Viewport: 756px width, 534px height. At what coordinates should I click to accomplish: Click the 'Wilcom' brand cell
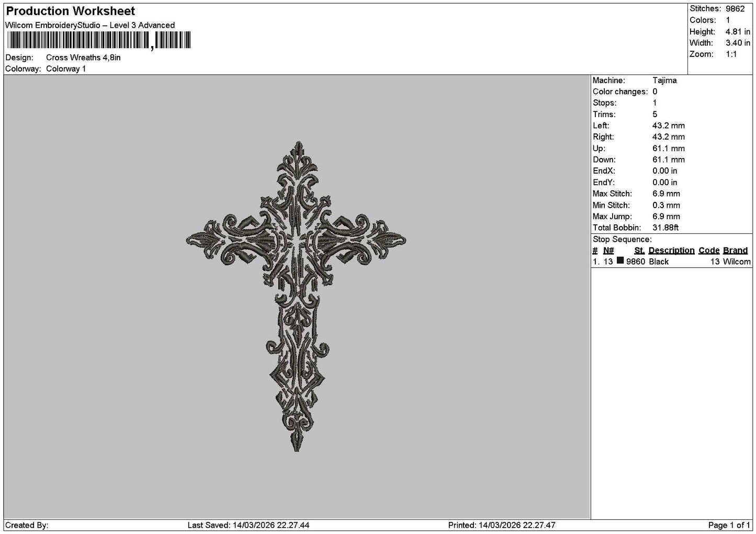737,262
